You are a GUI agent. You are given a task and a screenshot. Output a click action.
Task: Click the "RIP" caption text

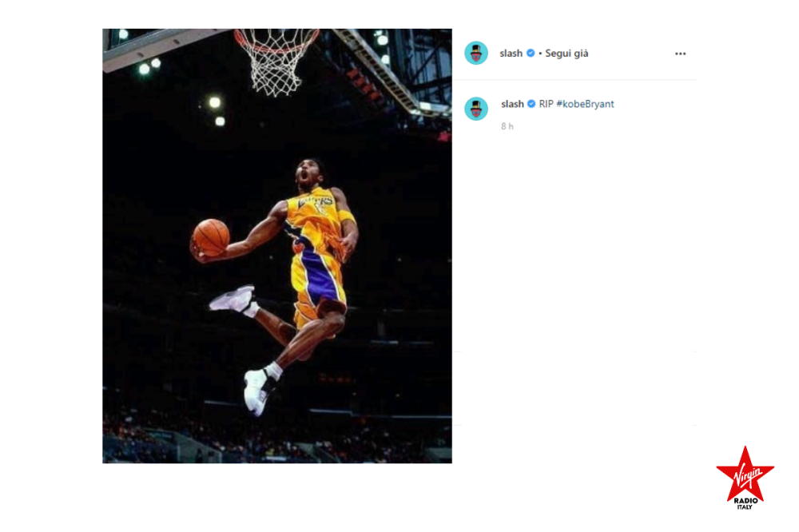[546, 104]
